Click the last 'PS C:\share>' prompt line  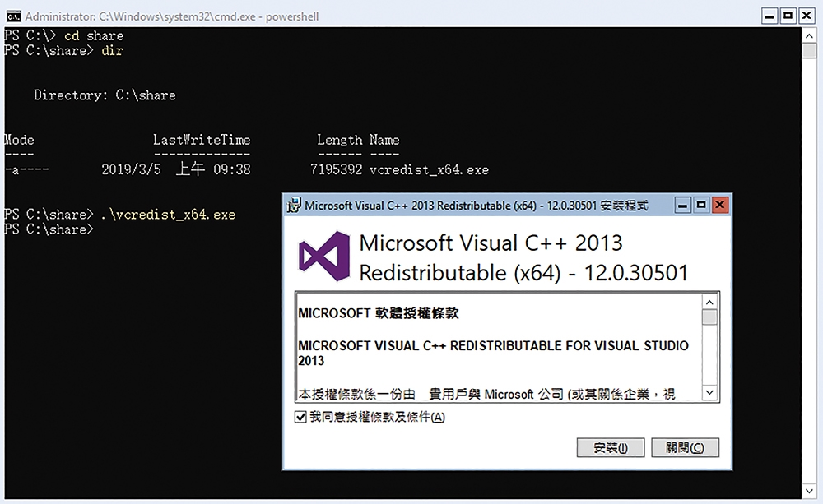click(x=49, y=229)
